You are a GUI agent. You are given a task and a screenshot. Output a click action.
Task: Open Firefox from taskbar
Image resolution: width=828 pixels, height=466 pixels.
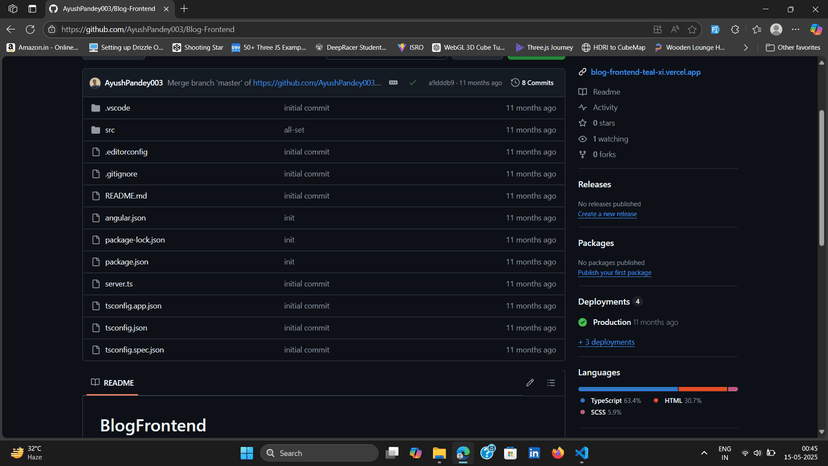coord(558,453)
